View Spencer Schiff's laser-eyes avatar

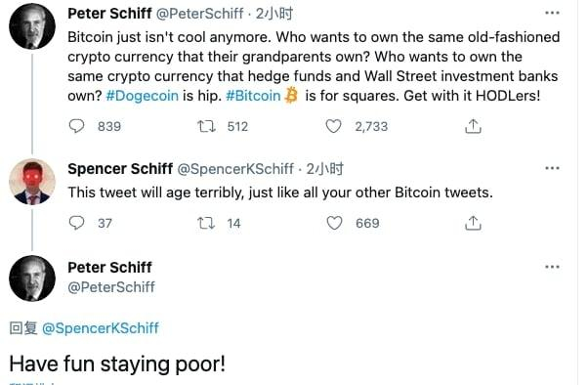tap(32, 182)
